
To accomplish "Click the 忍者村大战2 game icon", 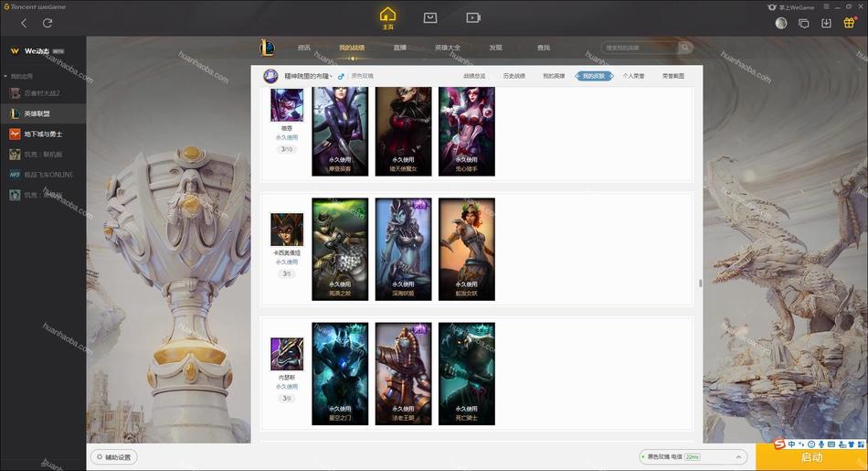I will 15,93.
